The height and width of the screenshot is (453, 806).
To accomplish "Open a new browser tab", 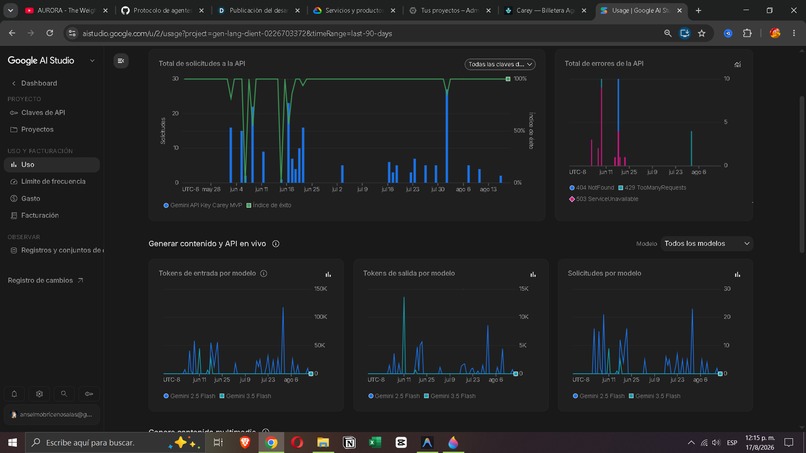I will 698,10.
